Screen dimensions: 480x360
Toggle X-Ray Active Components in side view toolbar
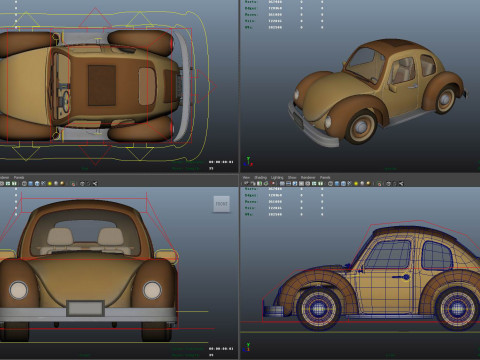pyautogui.click(x=395, y=184)
